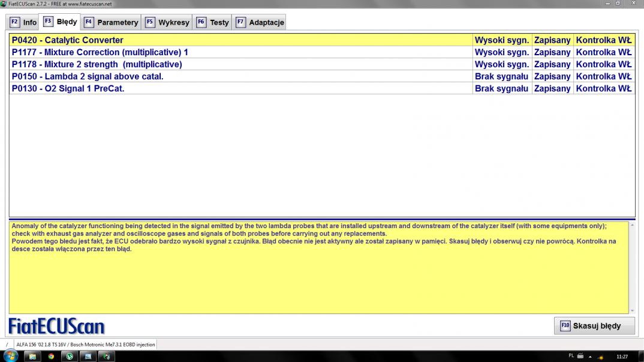This screenshot has width=644, height=362.
Task: Click the F6 key icon on Testy tab
Action: pyautogui.click(x=201, y=22)
